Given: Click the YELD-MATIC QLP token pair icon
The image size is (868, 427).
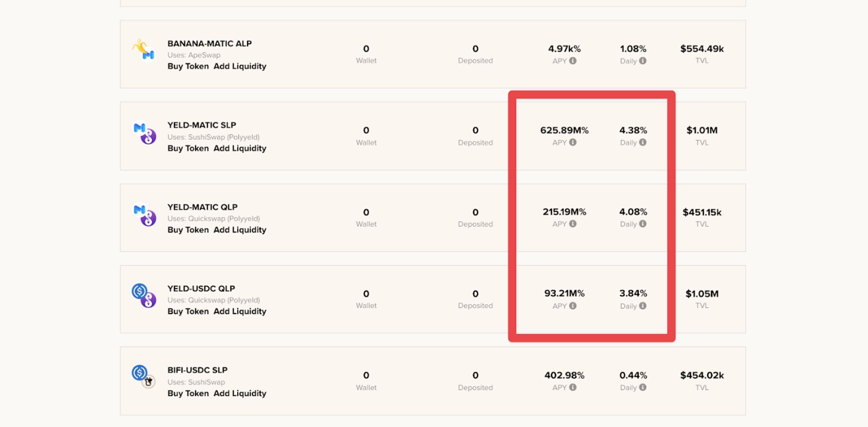Looking at the screenshot, I should point(145,214).
